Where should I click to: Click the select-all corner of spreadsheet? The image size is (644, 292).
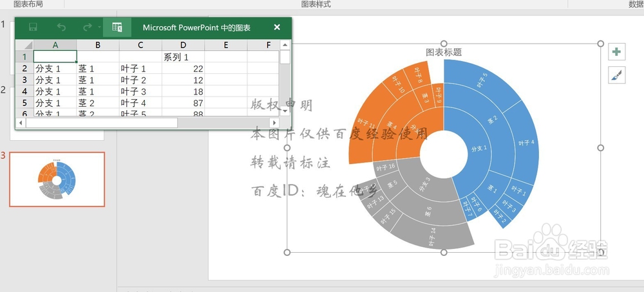24,45
